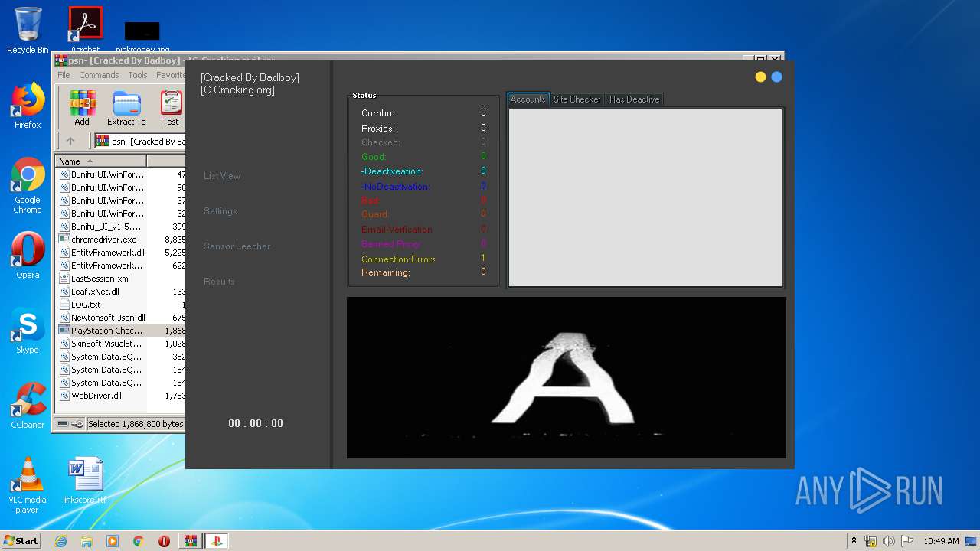
Task: Open VLC media player shortcut
Action: click(x=28, y=485)
